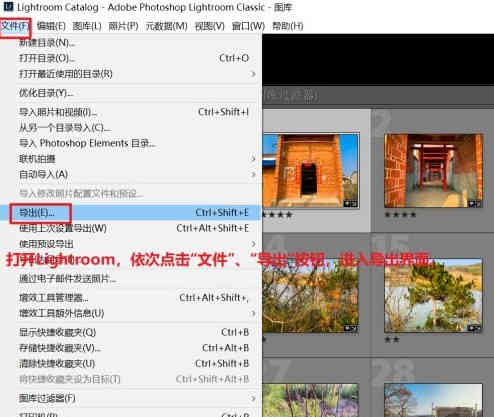The height and width of the screenshot is (417, 494).
Task: Click badge icon on lakeside tree thumbnail
Action: tap(474, 328)
